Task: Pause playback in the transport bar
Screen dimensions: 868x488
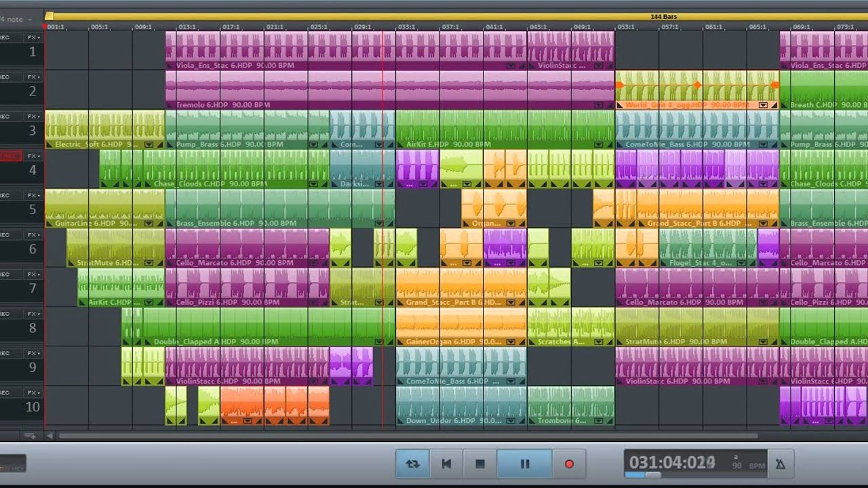Action: coord(524,464)
